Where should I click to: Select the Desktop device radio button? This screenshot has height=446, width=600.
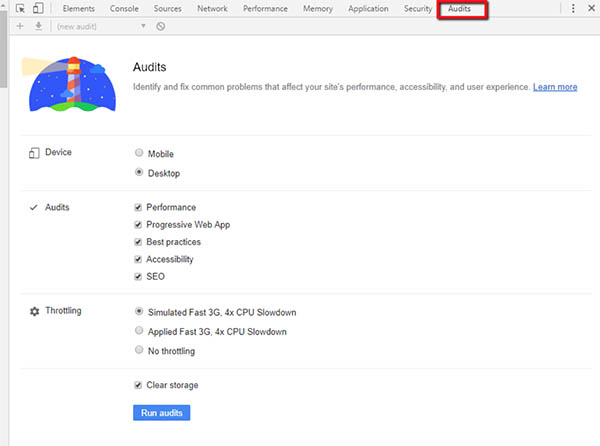(x=139, y=172)
